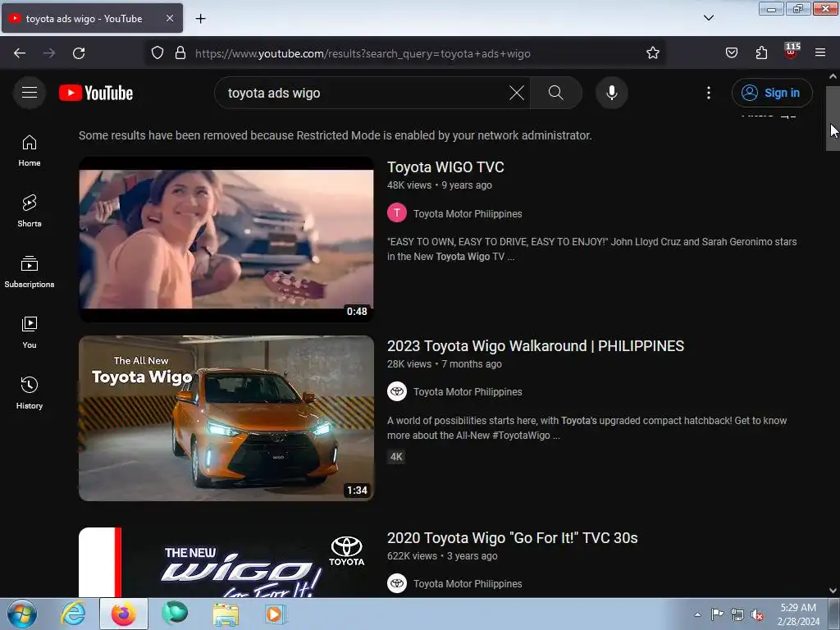840x630 pixels.
Task: Open a new browser tab
Action: coord(200,19)
